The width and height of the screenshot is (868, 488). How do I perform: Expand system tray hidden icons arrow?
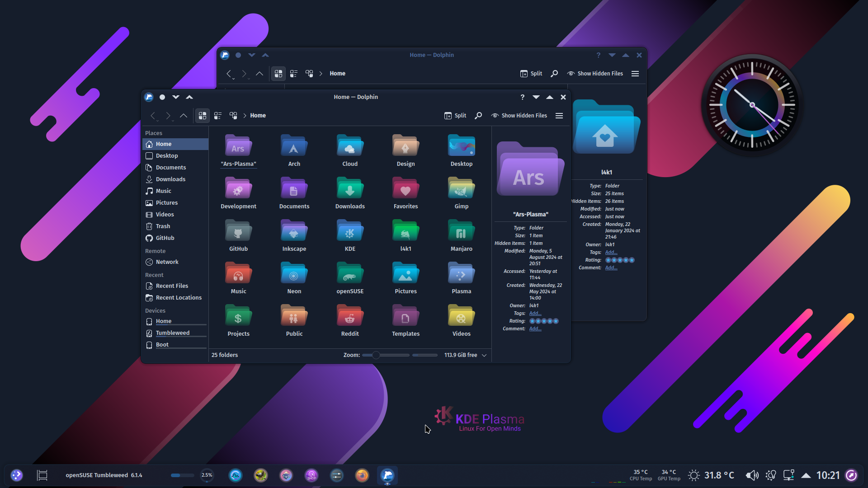[x=806, y=475]
